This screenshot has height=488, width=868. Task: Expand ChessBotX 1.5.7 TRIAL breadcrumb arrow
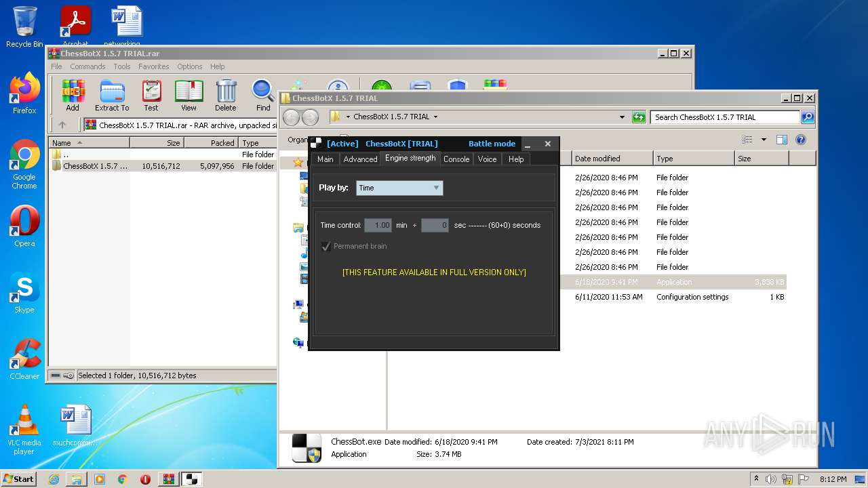pos(435,117)
